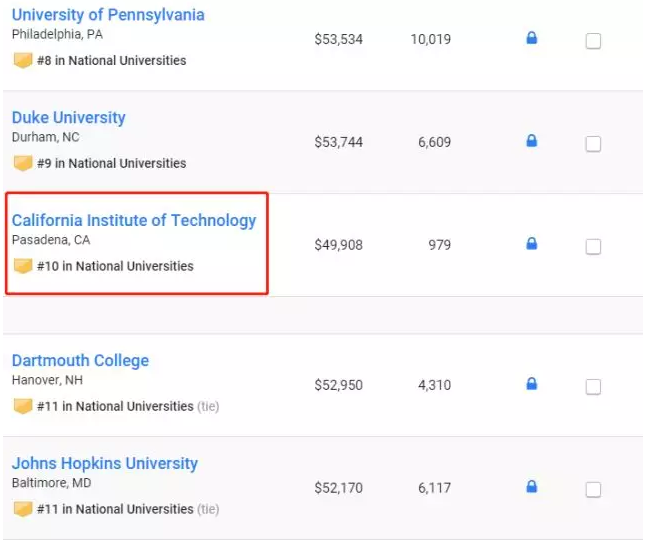650x546 pixels.
Task: Click the #9 ranking badge under Duke
Action: (22, 163)
